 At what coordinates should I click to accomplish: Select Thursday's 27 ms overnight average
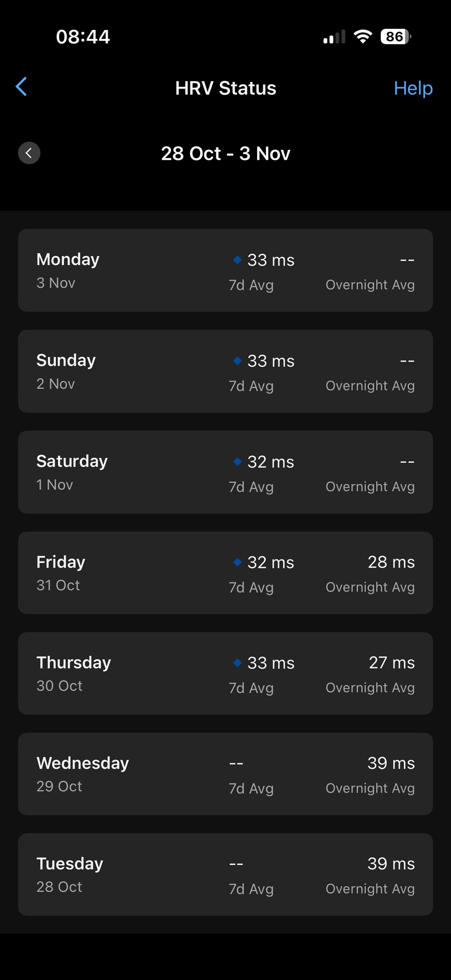pos(391,663)
